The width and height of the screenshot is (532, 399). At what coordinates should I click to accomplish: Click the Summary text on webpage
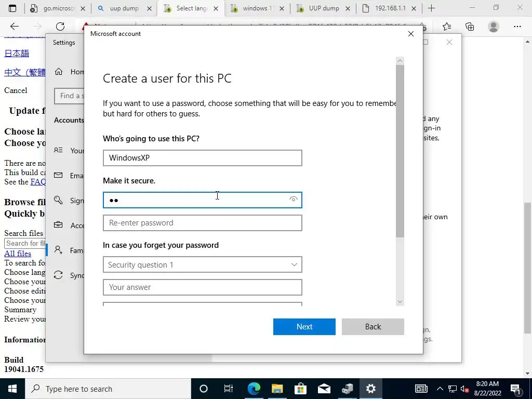point(20,310)
